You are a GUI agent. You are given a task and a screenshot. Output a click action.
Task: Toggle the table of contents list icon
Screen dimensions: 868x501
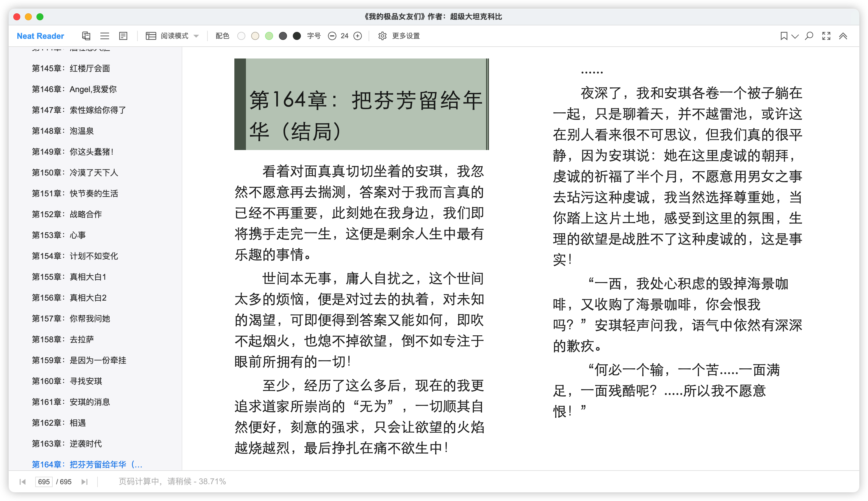[104, 36]
